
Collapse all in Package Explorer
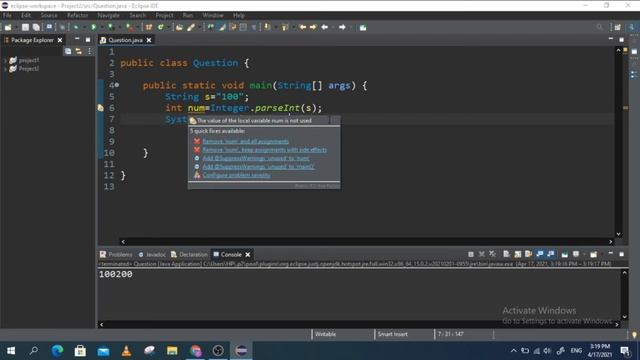(68, 51)
